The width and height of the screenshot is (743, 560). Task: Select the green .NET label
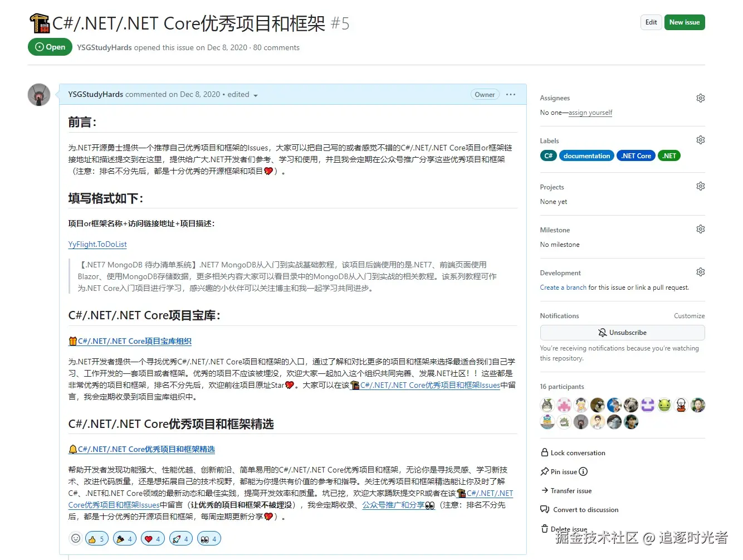tap(669, 156)
